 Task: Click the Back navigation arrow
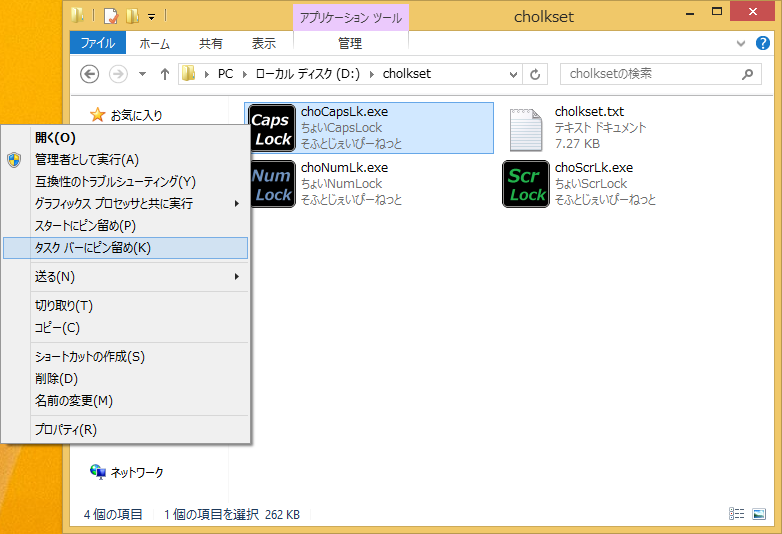pos(89,74)
